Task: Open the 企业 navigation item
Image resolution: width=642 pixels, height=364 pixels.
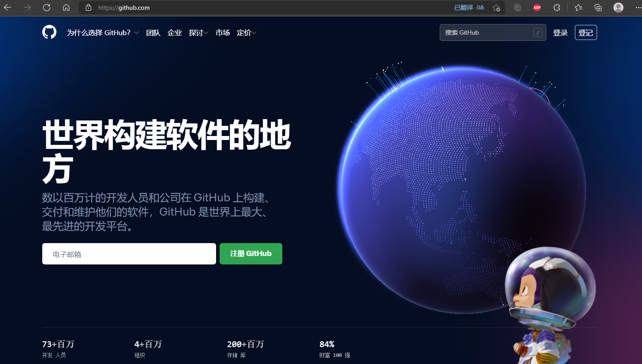Action: tap(175, 32)
